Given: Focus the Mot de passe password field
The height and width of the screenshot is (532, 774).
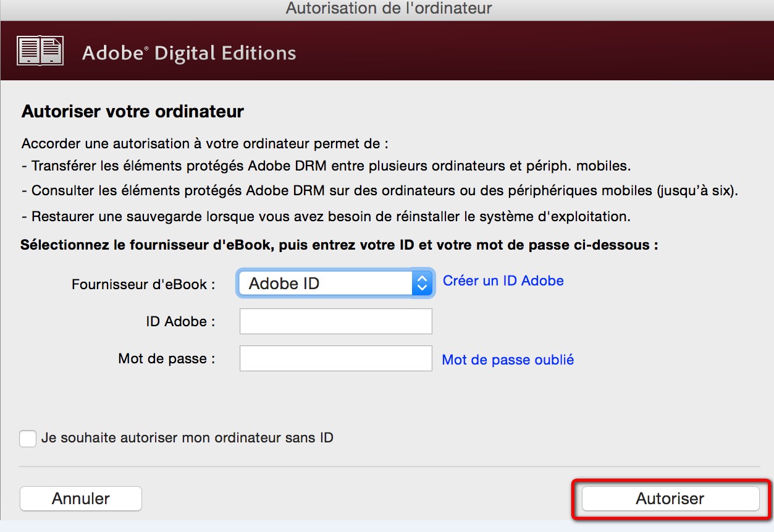Looking at the screenshot, I should click(335, 358).
